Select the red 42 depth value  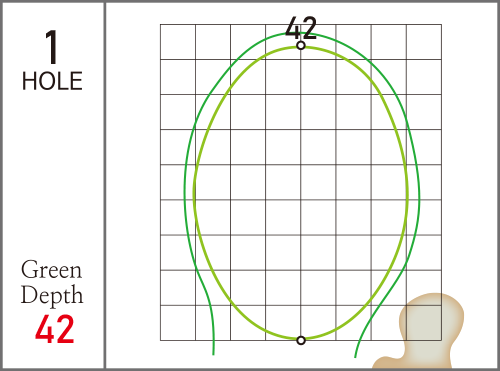[x=54, y=329]
